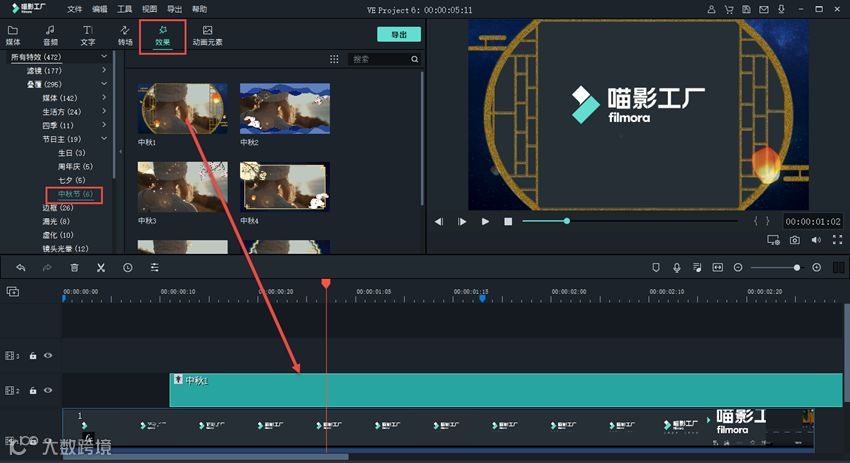Undo the last action in timeline toolbar
Screen dimensions: 850x463
[x=21, y=267]
